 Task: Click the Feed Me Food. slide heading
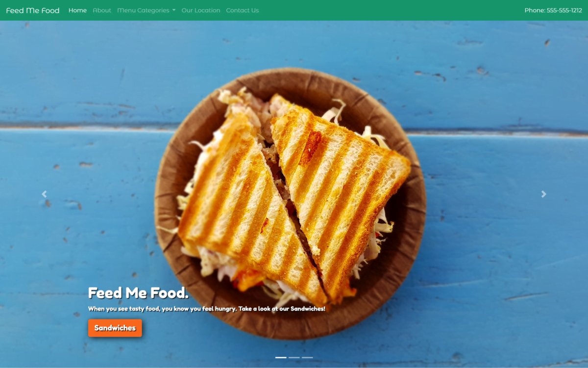[x=138, y=293]
